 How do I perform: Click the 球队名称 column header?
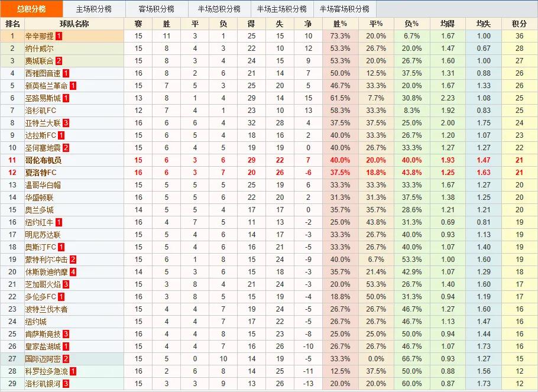click(x=74, y=24)
